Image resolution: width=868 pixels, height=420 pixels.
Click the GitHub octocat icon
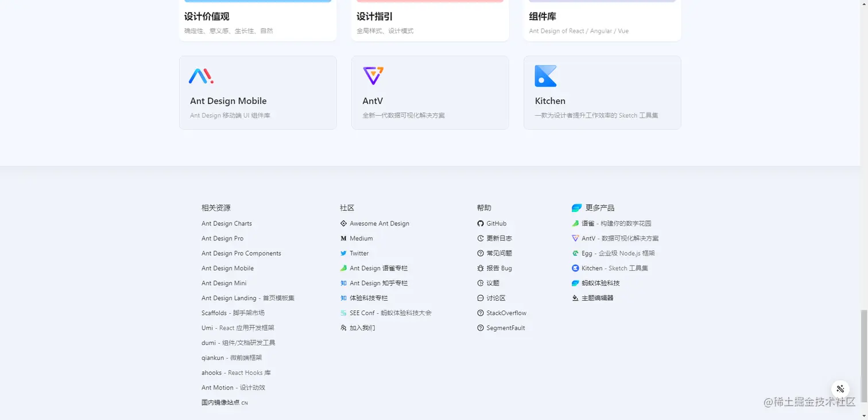(480, 223)
